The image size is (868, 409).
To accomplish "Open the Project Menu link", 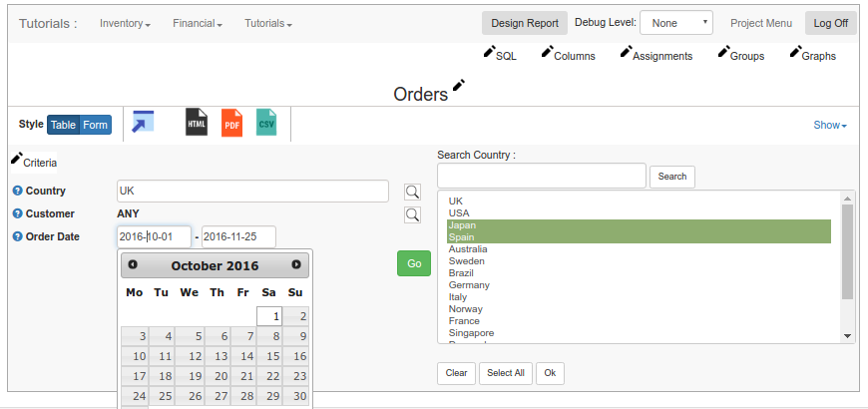I will point(760,23).
